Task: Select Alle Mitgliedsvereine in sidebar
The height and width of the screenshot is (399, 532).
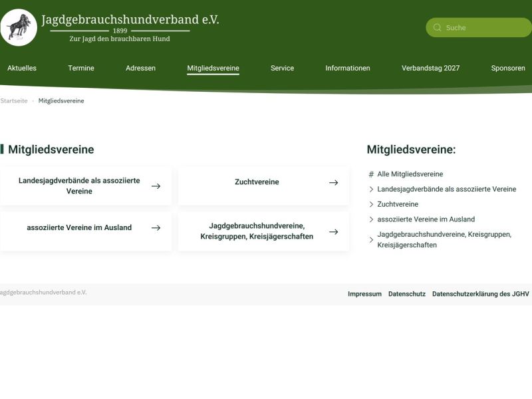Action: pos(410,174)
